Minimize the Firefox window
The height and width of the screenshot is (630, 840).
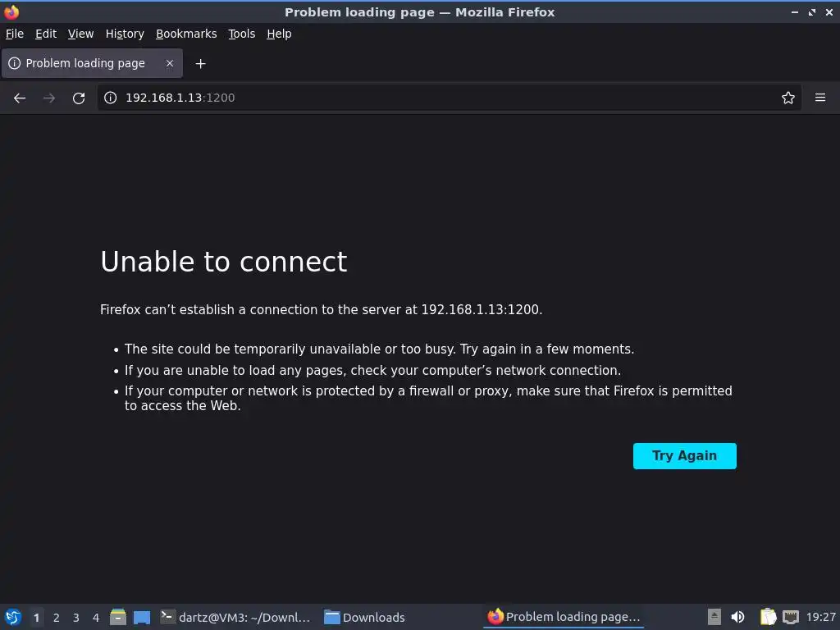(x=794, y=11)
